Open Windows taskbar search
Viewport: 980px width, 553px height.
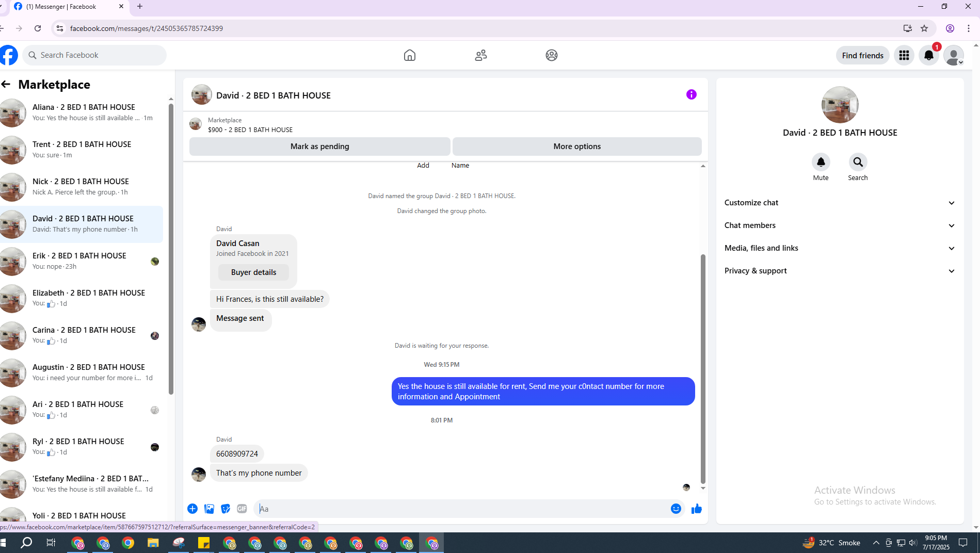pyautogui.click(x=26, y=543)
